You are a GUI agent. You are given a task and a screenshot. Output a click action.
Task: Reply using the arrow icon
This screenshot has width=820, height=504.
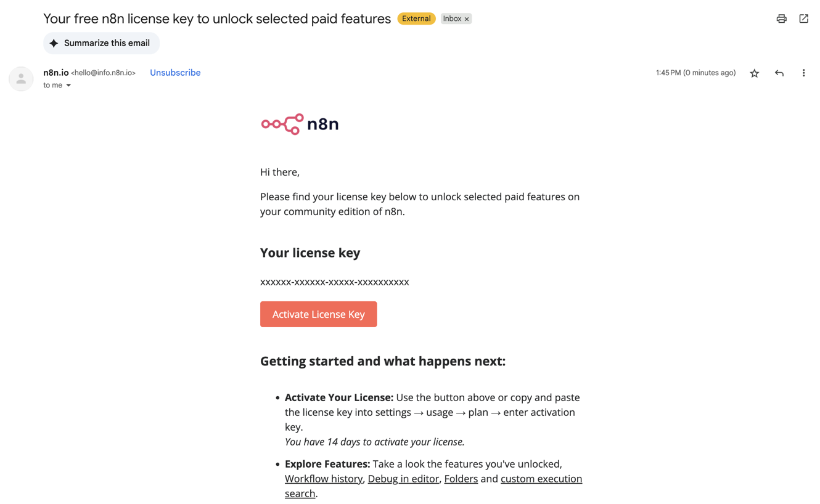pyautogui.click(x=779, y=73)
